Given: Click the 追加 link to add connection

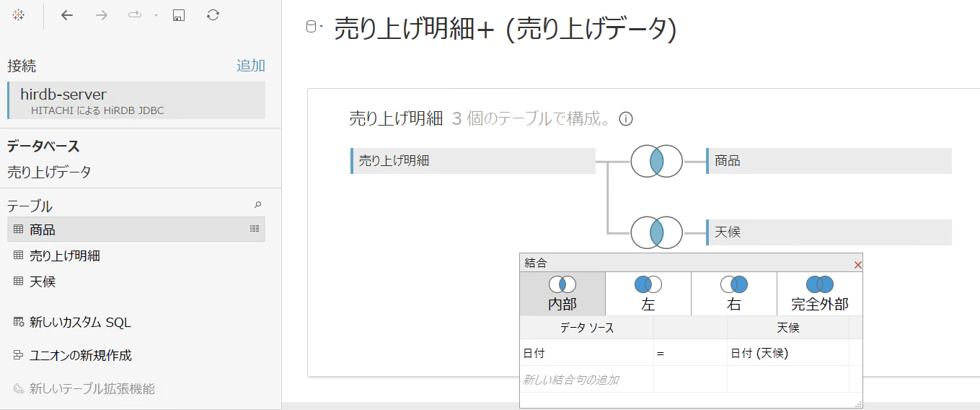Looking at the screenshot, I should coord(251,66).
